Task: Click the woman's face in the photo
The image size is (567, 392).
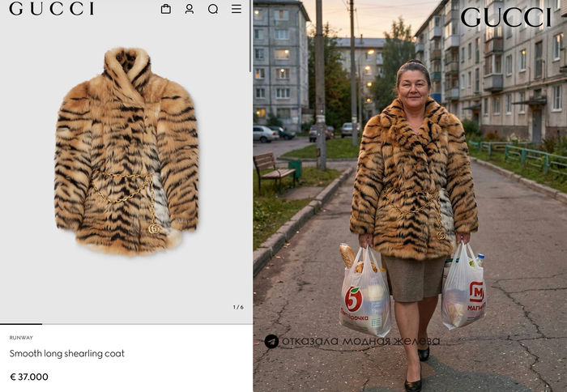Action: (x=413, y=83)
